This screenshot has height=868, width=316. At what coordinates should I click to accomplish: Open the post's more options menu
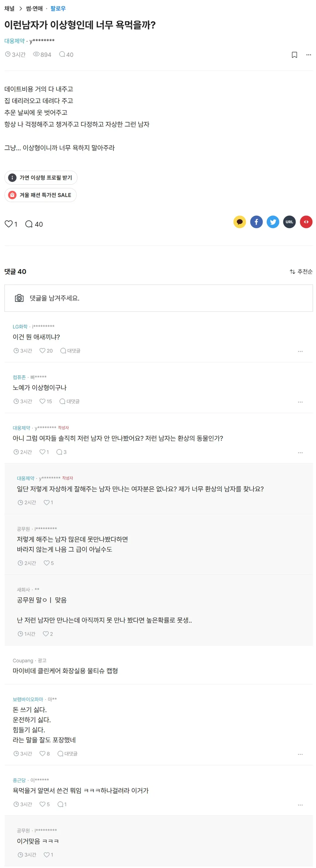pyautogui.click(x=308, y=55)
